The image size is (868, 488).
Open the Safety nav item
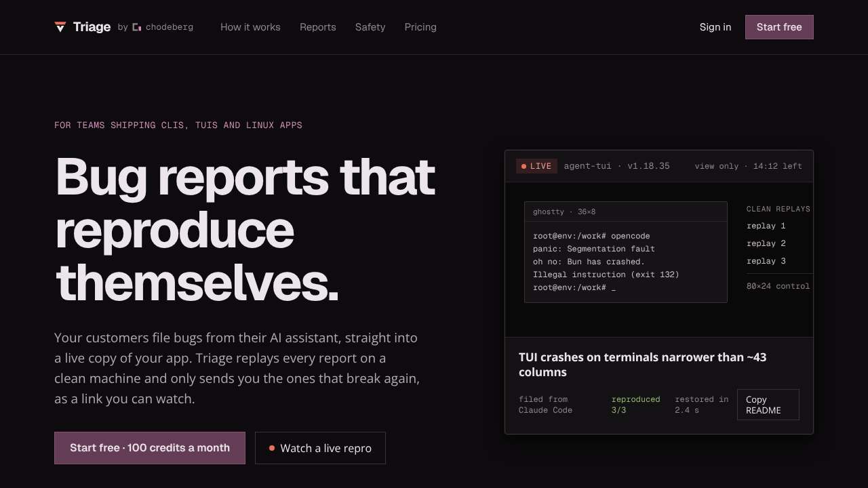tap(370, 27)
